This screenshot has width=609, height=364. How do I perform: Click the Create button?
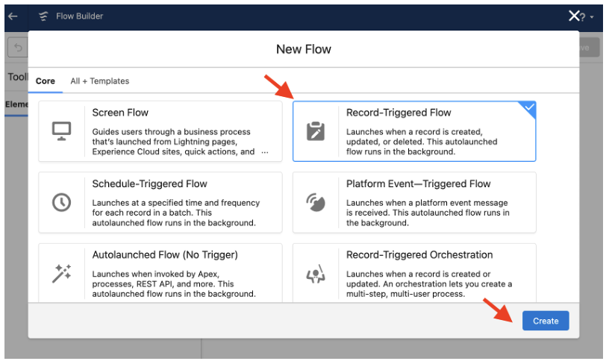(x=546, y=321)
